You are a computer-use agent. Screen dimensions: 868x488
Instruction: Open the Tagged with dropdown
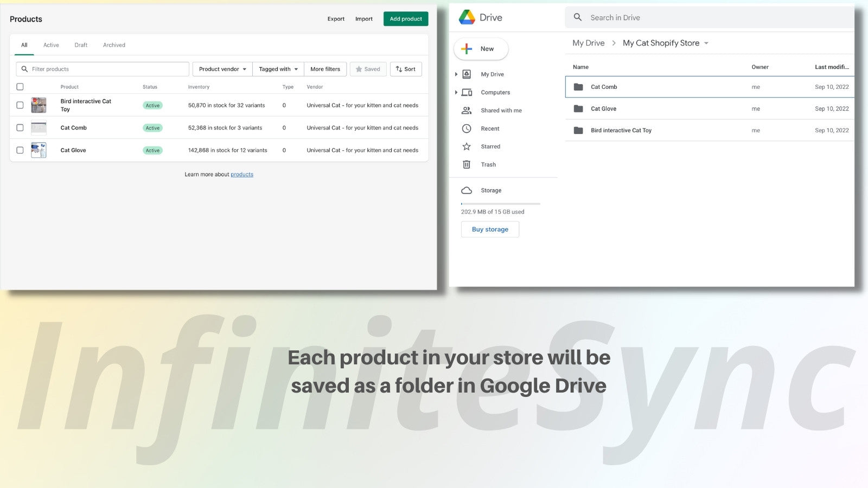(x=278, y=69)
